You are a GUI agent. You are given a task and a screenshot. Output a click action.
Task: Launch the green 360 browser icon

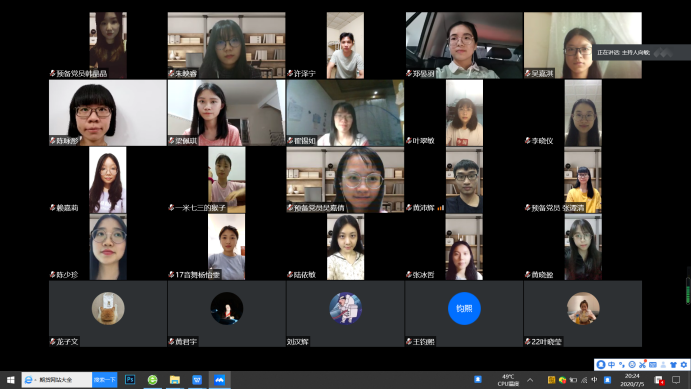click(x=152, y=380)
